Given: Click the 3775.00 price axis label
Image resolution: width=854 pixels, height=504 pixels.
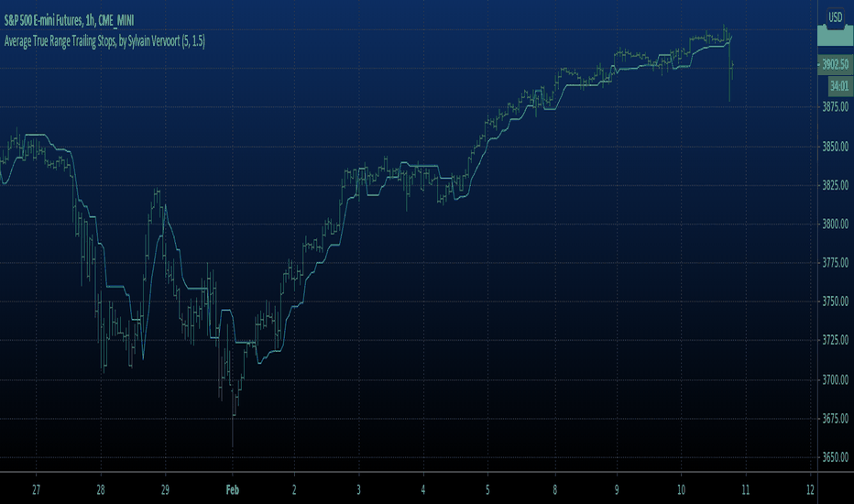Looking at the screenshot, I should coord(835,263).
